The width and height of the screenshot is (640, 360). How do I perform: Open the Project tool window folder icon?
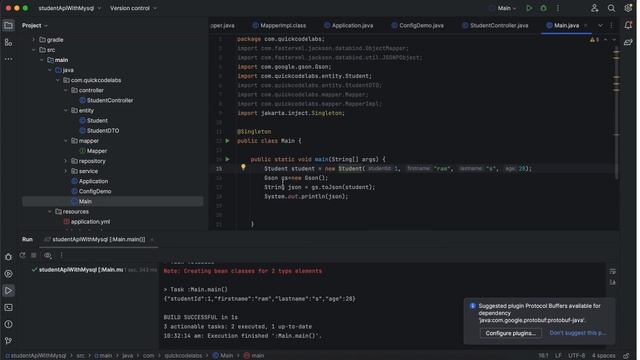click(8, 25)
